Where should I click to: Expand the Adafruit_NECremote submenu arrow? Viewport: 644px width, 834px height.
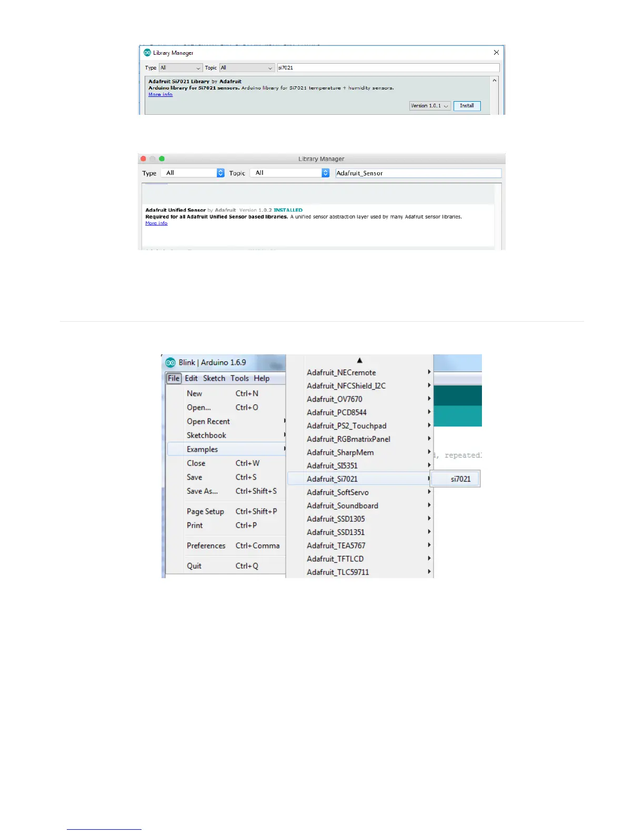429,372
